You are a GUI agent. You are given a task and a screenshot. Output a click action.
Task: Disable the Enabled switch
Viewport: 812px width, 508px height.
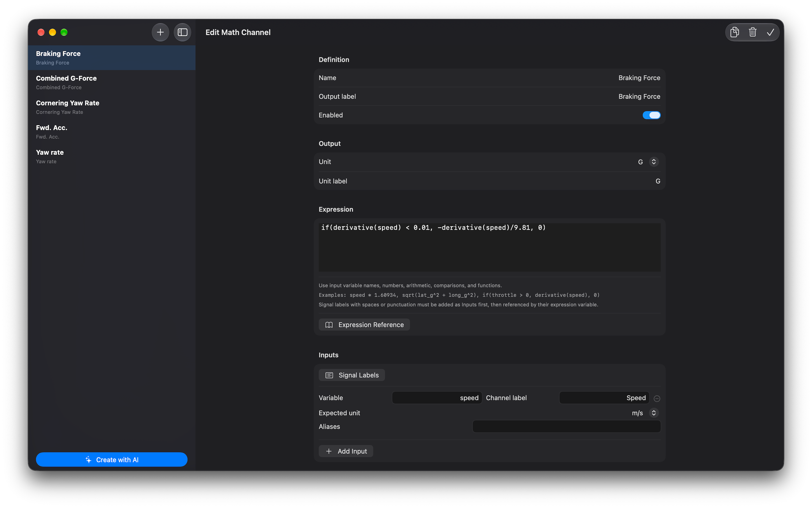651,115
